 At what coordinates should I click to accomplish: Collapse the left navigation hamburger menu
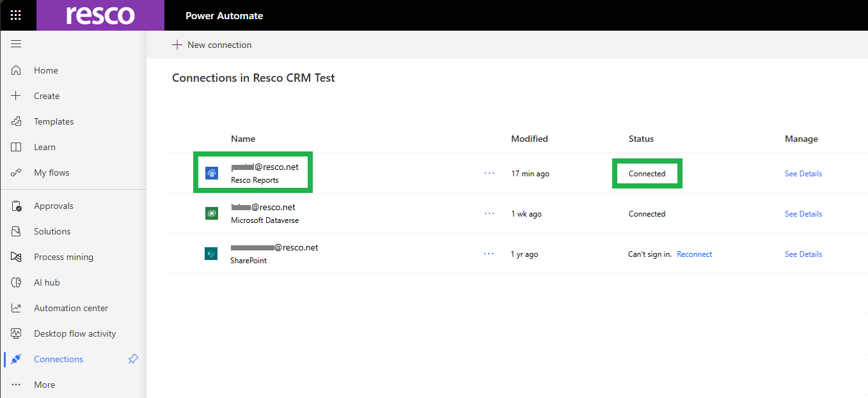pyautogui.click(x=16, y=44)
